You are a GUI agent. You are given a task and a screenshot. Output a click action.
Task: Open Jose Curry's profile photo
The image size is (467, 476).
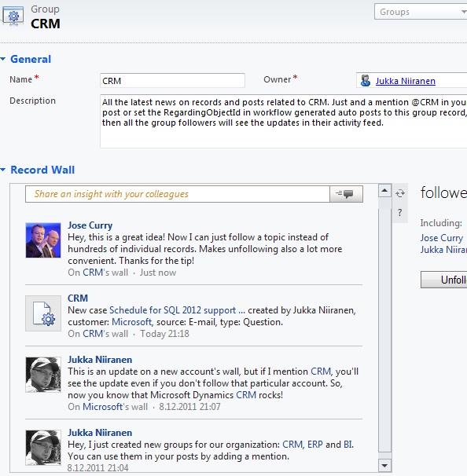pos(43,240)
